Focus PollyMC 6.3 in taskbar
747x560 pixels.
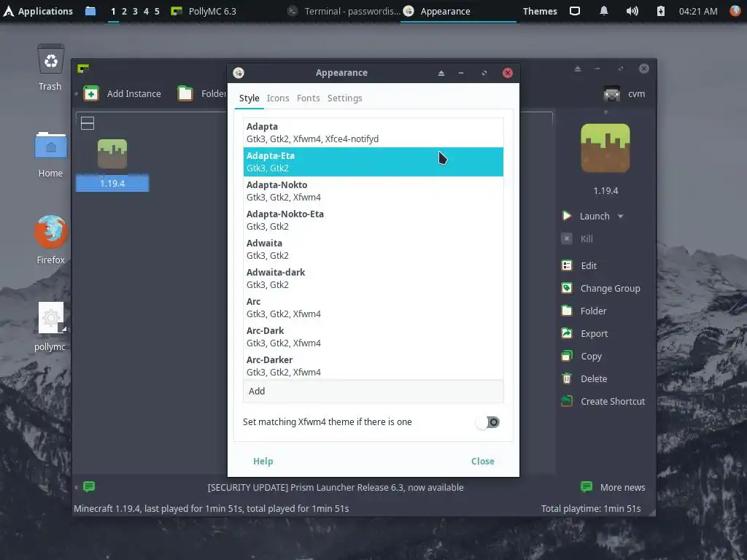coord(204,11)
